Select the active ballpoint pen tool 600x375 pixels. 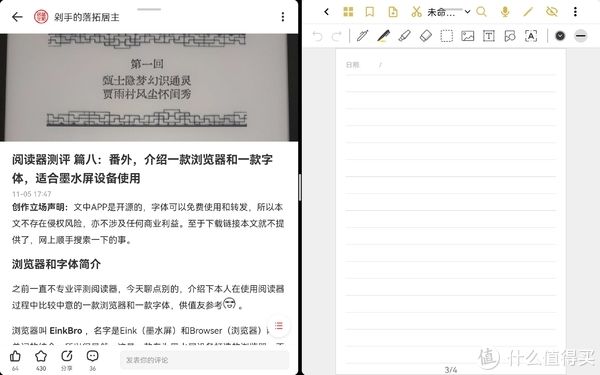383,36
